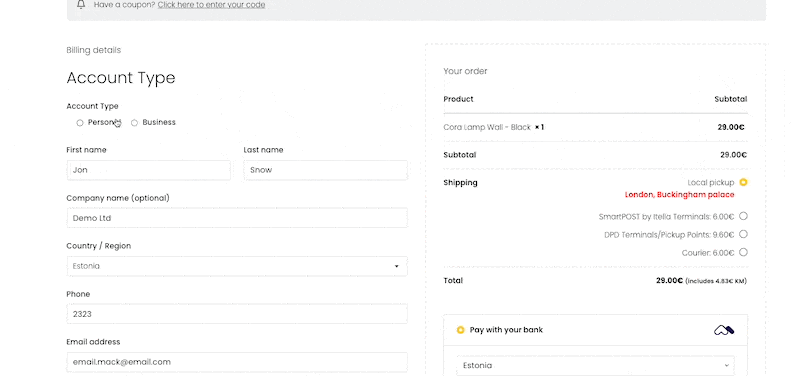Viewport: 800px width, 376px height.
Task: Choose DPD Terminals/Pickup Points shipping
Action: 743,234
